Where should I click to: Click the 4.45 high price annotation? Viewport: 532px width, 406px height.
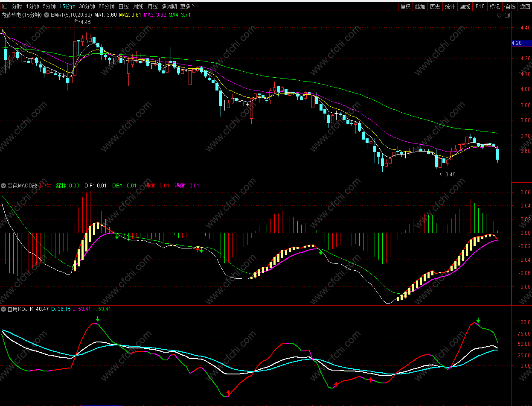[x=85, y=22]
